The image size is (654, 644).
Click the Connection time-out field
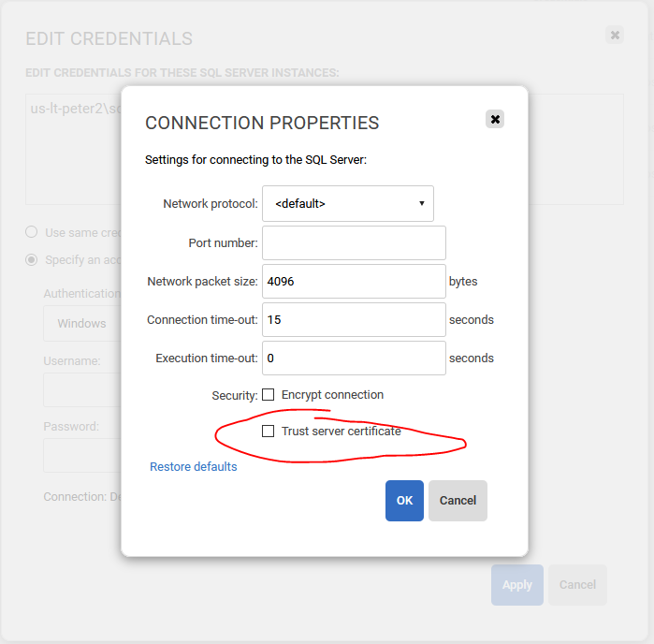pos(354,320)
